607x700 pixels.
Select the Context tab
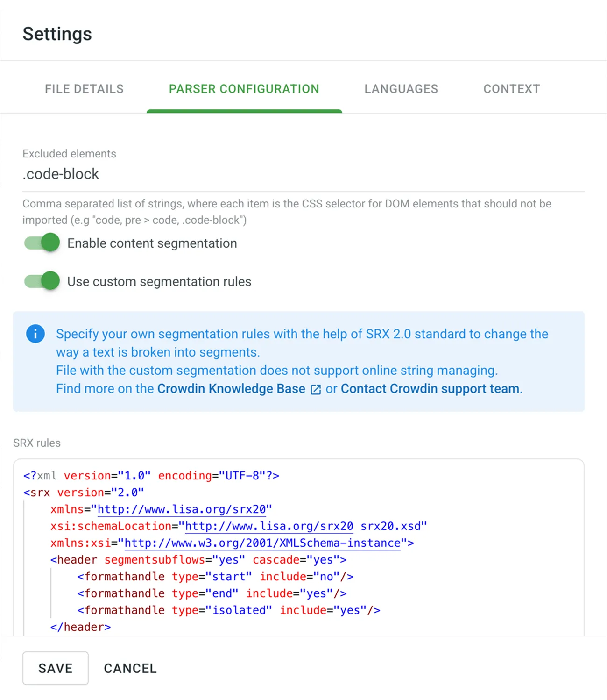click(511, 89)
